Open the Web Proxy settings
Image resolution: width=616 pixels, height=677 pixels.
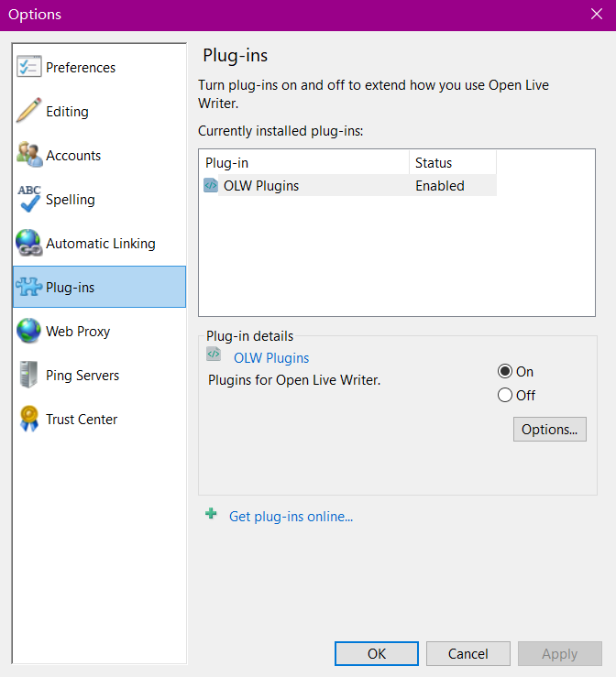(x=100, y=332)
